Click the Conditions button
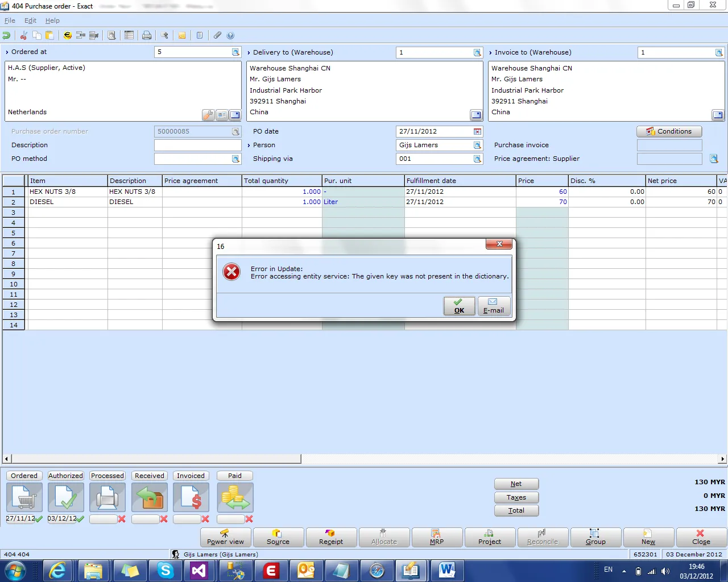This screenshot has height=582, width=728. [669, 131]
